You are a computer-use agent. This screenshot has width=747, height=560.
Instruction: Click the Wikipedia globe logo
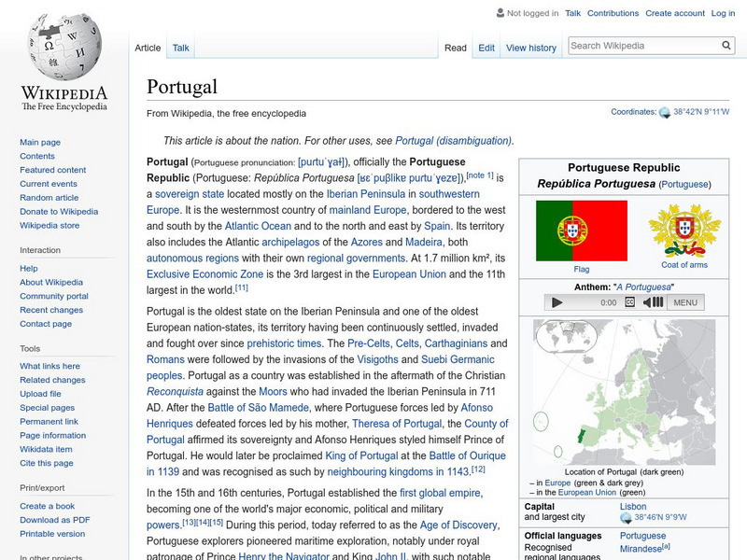pyautogui.click(x=64, y=47)
